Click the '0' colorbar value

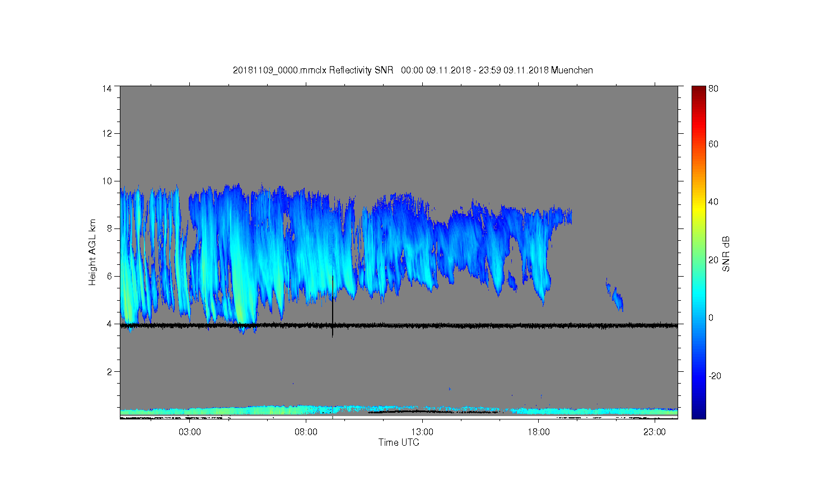[711, 318]
